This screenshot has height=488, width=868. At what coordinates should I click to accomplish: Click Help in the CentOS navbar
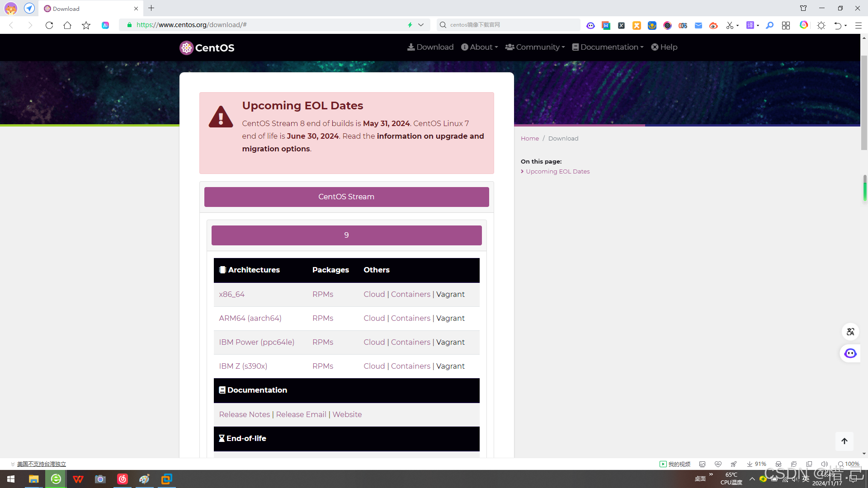(664, 47)
